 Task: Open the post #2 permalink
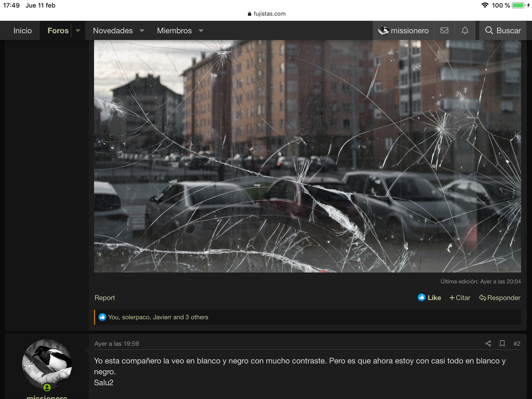516,344
